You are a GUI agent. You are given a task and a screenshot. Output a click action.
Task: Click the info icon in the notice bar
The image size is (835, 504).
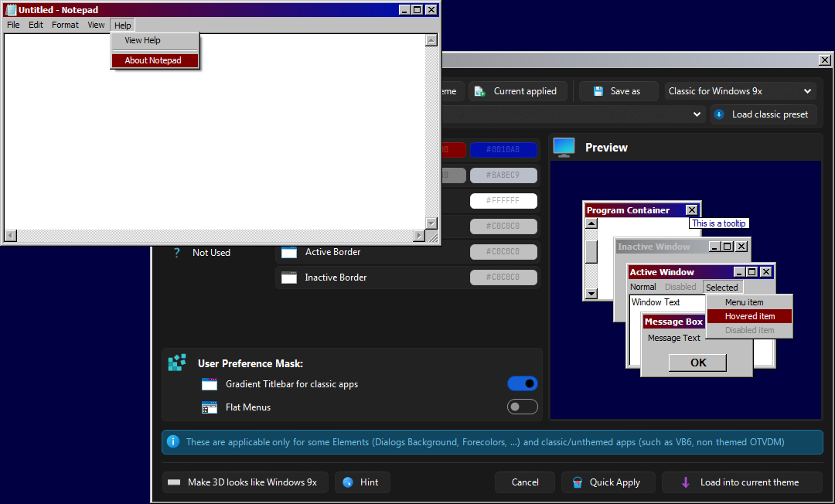(173, 441)
